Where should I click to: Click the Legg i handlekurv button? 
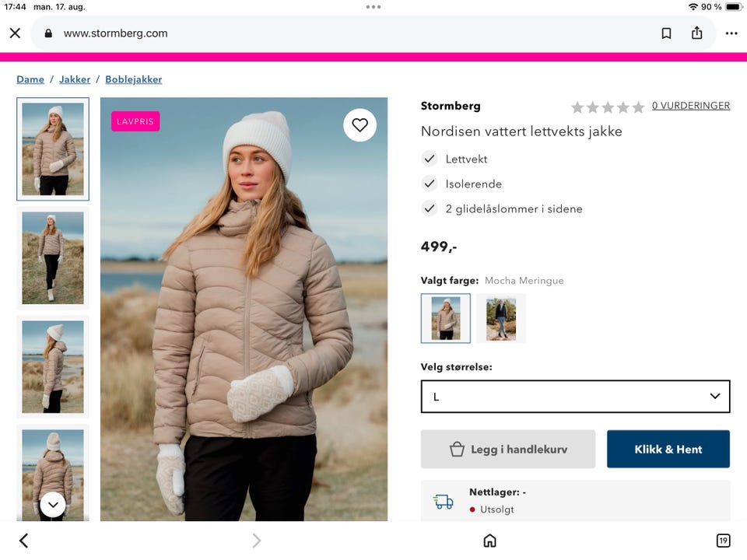(x=508, y=449)
